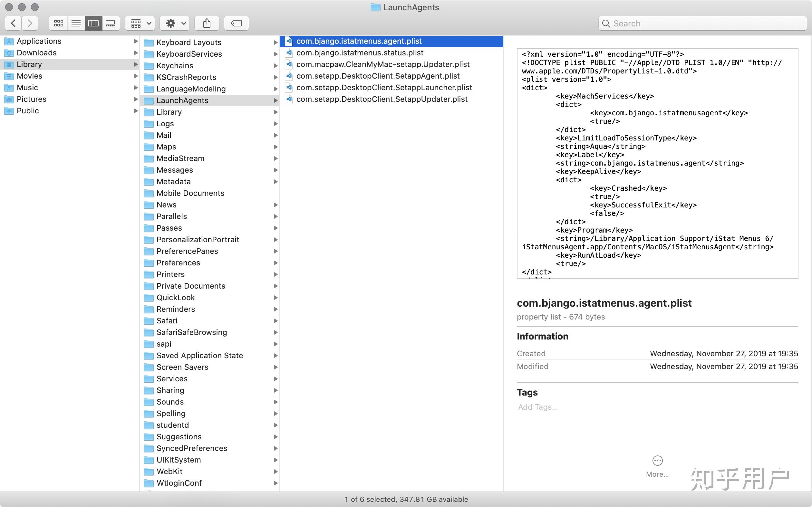Switch to gallery view mode

tap(111, 23)
